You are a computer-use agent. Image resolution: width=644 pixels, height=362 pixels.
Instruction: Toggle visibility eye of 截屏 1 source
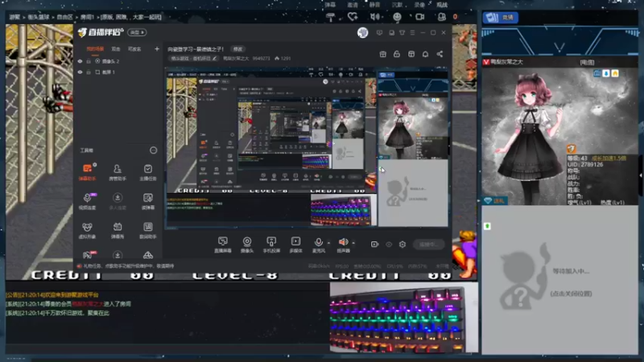coord(80,72)
